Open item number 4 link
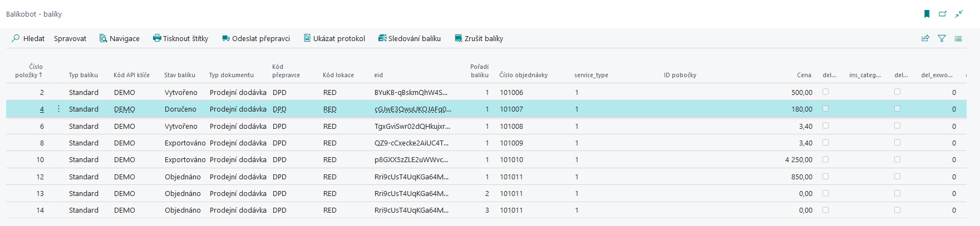 (x=42, y=109)
